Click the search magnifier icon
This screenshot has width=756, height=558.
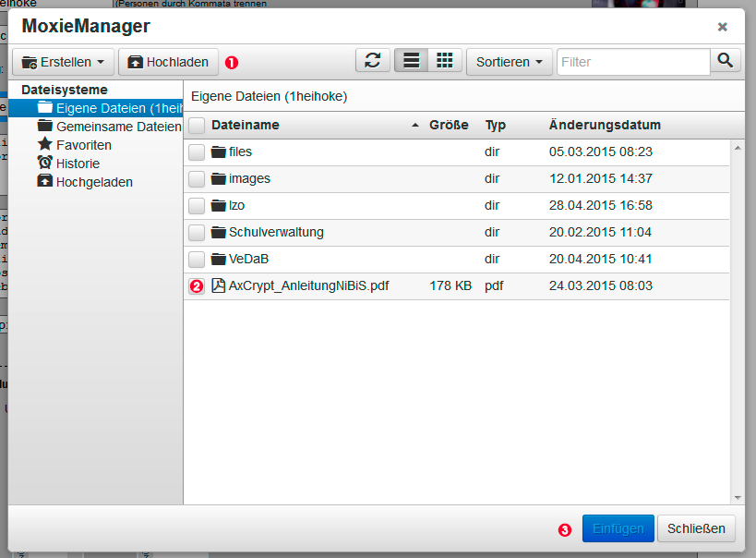(x=726, y=61)
